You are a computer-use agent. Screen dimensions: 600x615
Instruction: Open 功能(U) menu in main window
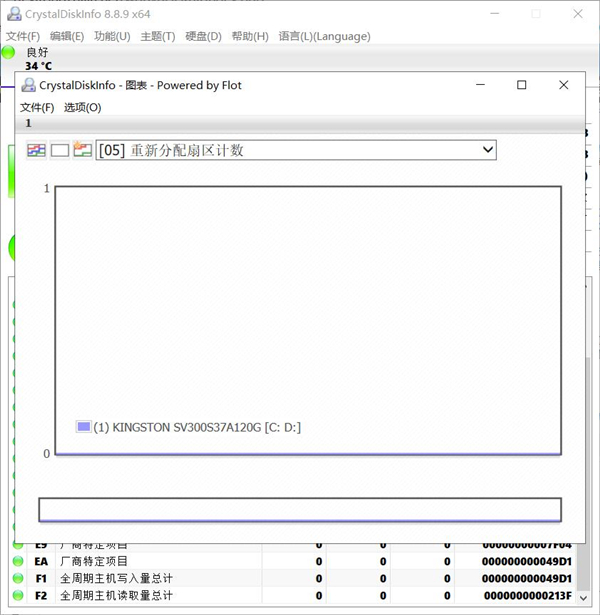pos(112,36)
